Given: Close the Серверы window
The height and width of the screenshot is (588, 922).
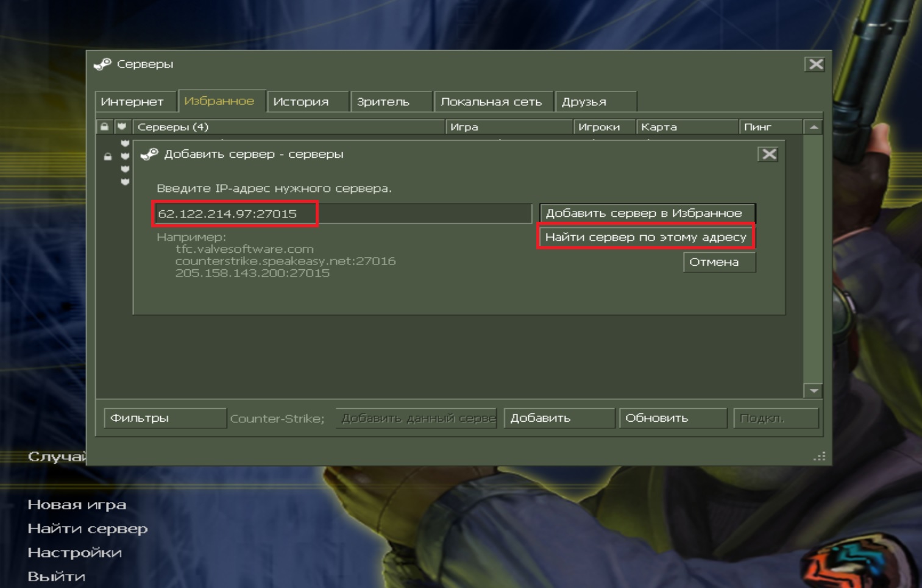Looking at the screenshot, I should [x=815, y=64].
